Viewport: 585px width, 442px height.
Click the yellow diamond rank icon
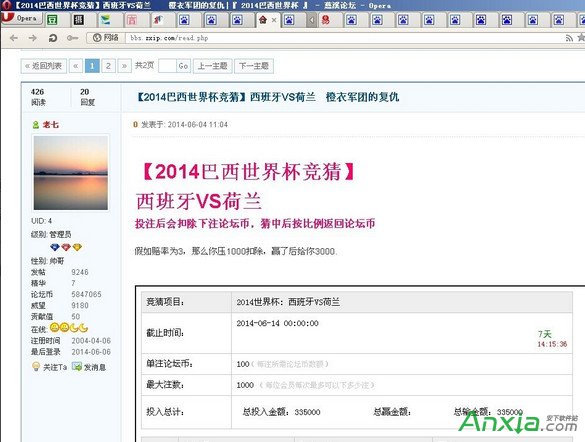[x=77, y=247]
